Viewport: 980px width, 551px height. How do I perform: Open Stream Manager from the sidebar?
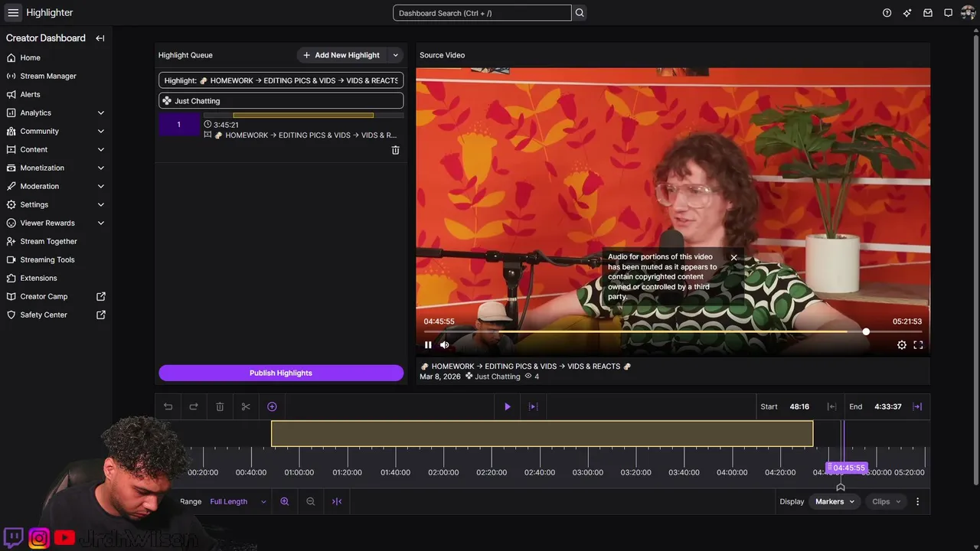point(48,76)
